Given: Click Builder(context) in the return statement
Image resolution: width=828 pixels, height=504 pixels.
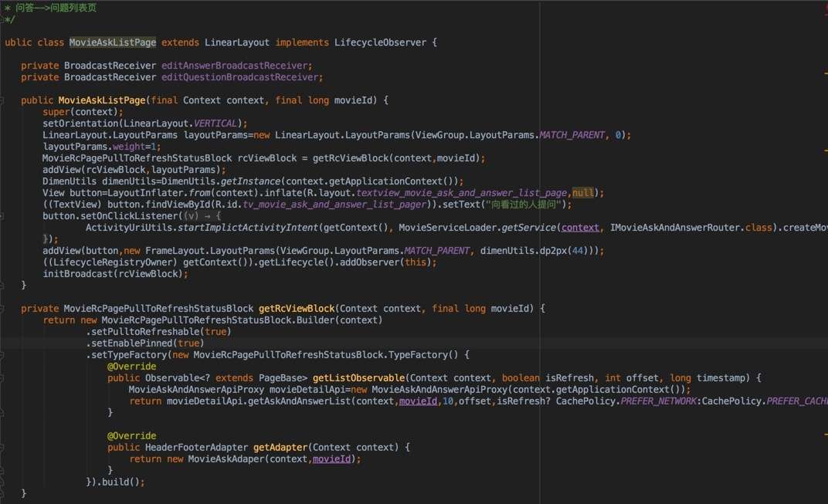Looking at the screenshot, I should pyautogui.click(x=339, y=320).
